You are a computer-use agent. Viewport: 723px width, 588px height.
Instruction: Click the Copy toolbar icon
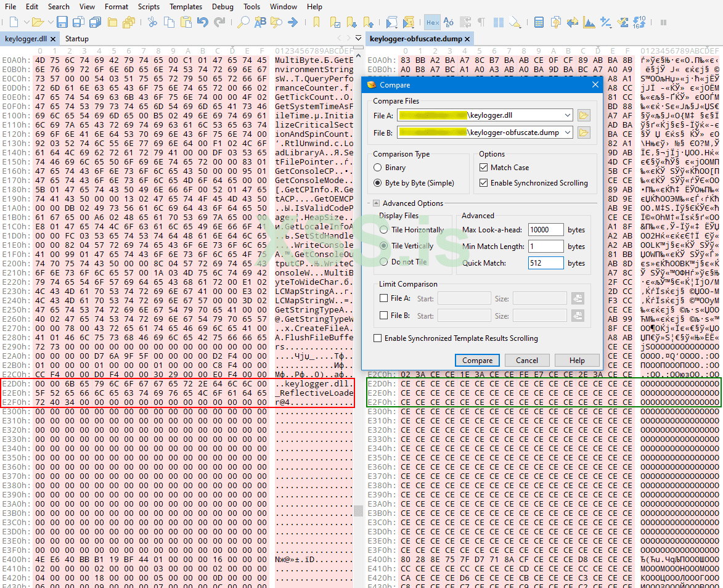[x=170, y=22]
